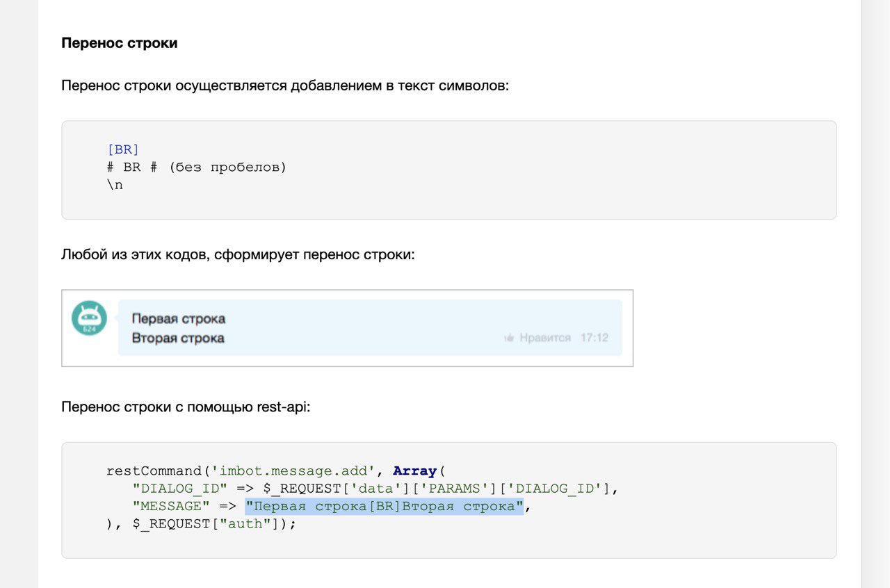Click $_REQUEST["auth"] on the last code line
This screenshot has width=890, height=588.
[x=206, y=524]
